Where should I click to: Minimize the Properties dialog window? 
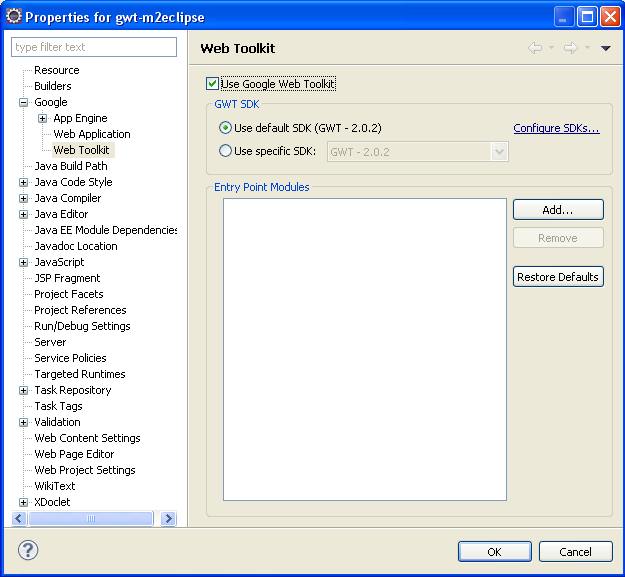564,17
